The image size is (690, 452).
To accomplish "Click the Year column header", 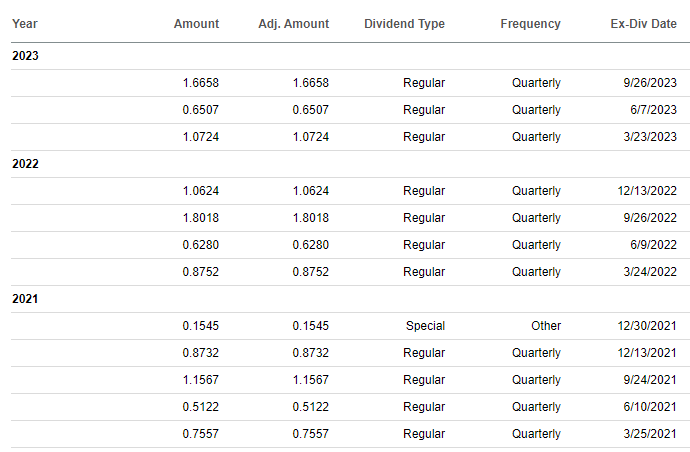I will pos(25,24).
